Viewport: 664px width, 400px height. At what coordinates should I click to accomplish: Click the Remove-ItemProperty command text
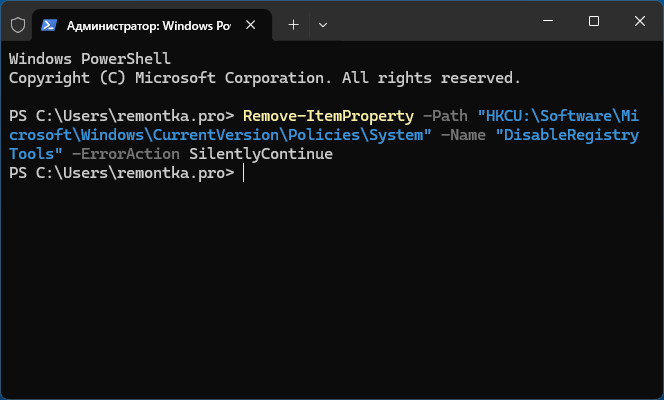(x=328, y=116)
